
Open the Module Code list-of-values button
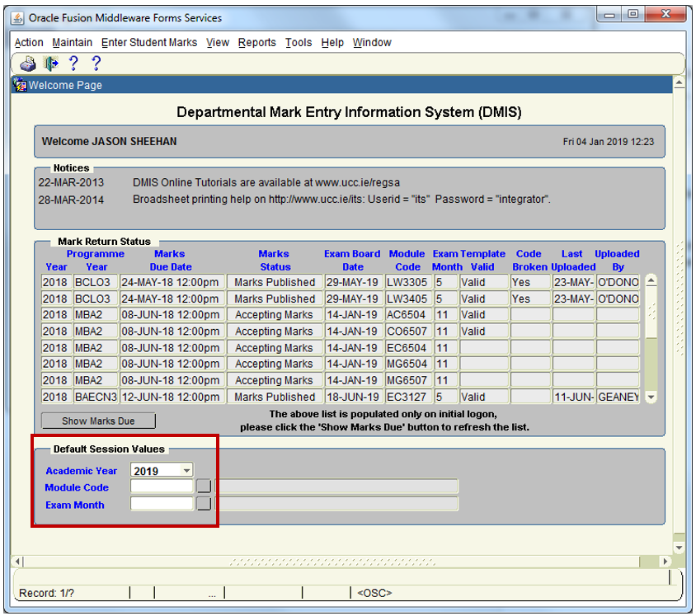(204, 487)
